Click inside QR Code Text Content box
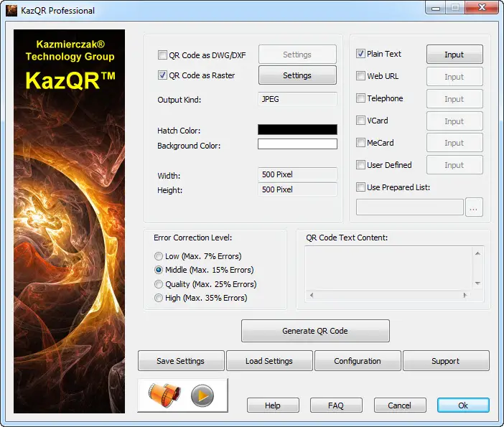The height and width of the screenshot is (427, 504). tap(389, 268)
